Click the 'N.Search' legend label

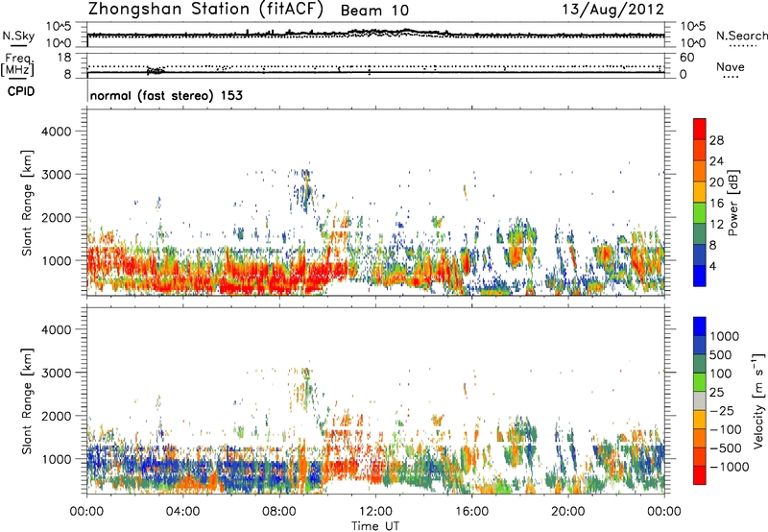[741, 36]
